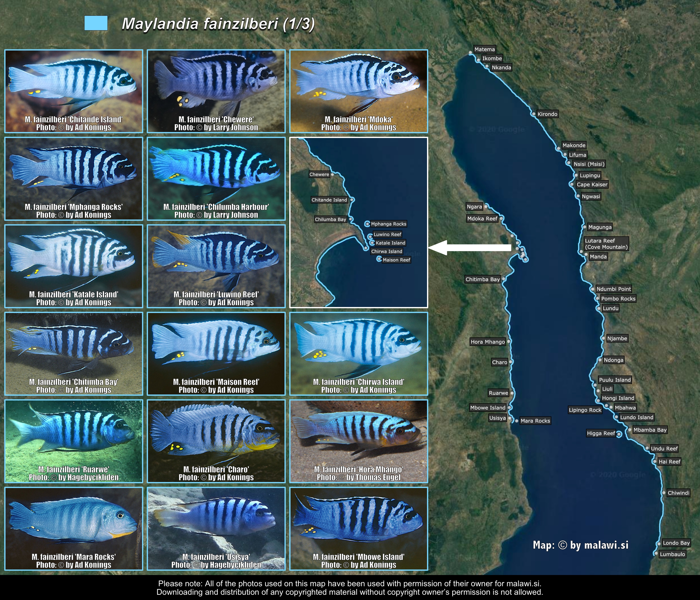Click the Map © by malawi.si credit

(x=580, y=545)
